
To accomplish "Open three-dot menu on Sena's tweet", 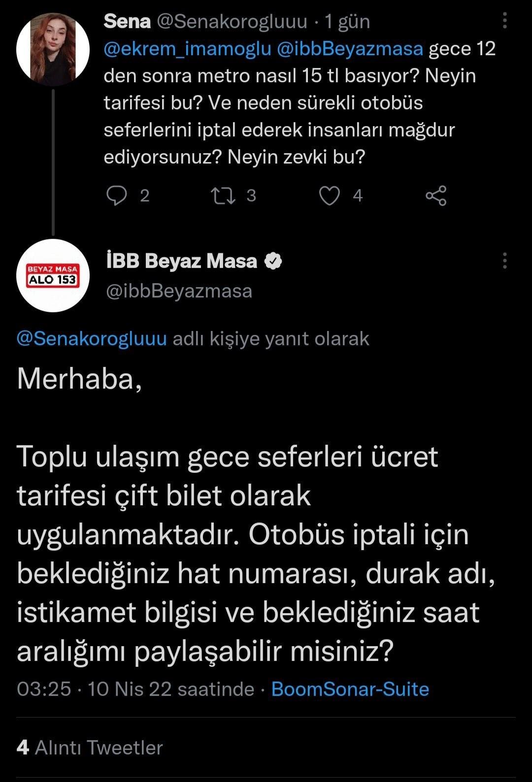I will tap(504, 21).
